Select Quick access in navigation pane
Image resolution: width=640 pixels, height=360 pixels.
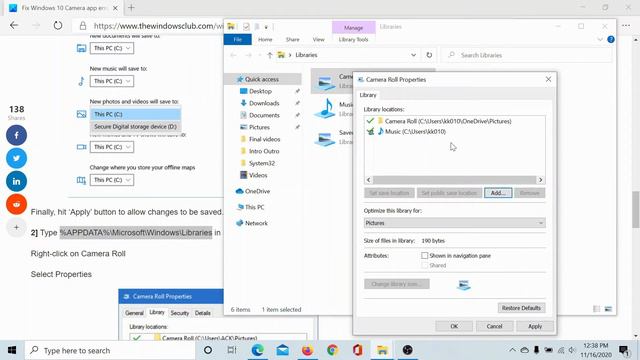(262, 79)
